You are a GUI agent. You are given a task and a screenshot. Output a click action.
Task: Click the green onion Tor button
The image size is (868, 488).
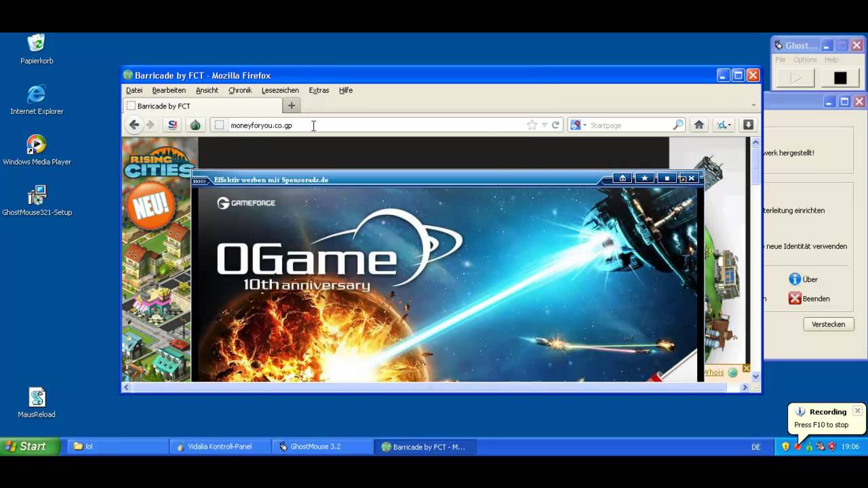tap(195, 125)
